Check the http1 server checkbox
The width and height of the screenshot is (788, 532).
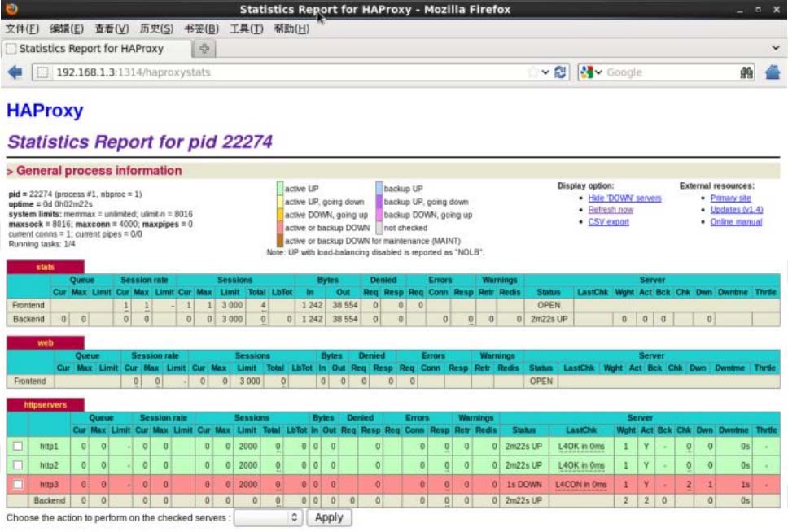18,446
